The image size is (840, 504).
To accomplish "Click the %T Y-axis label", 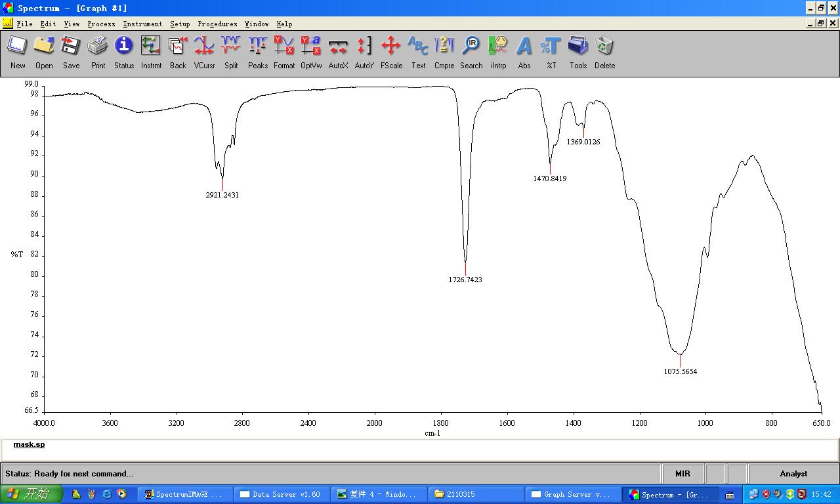I will 17,254.
